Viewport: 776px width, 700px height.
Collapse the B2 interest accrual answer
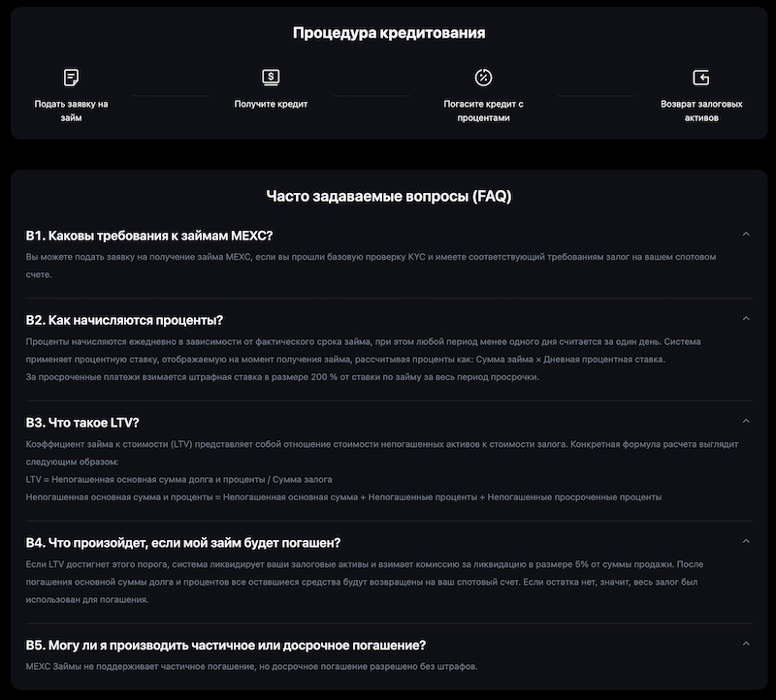point(746,317)
